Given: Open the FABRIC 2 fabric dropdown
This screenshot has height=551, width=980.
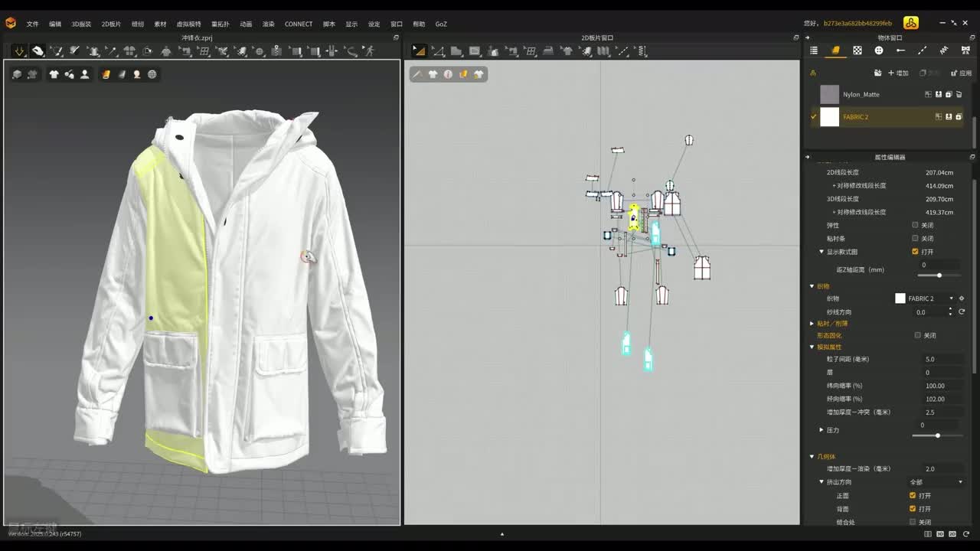Looking at the screenshot, I should (951, 298).
